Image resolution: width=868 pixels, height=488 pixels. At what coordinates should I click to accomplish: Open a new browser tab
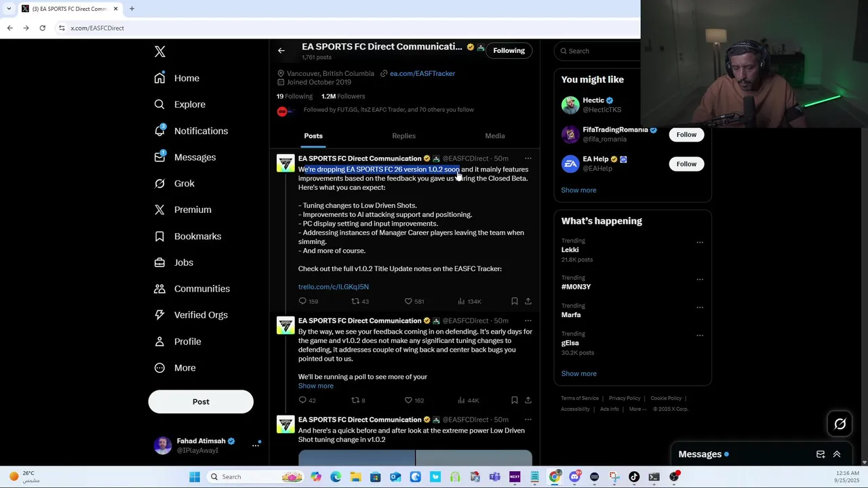click(x=132, y=9)
